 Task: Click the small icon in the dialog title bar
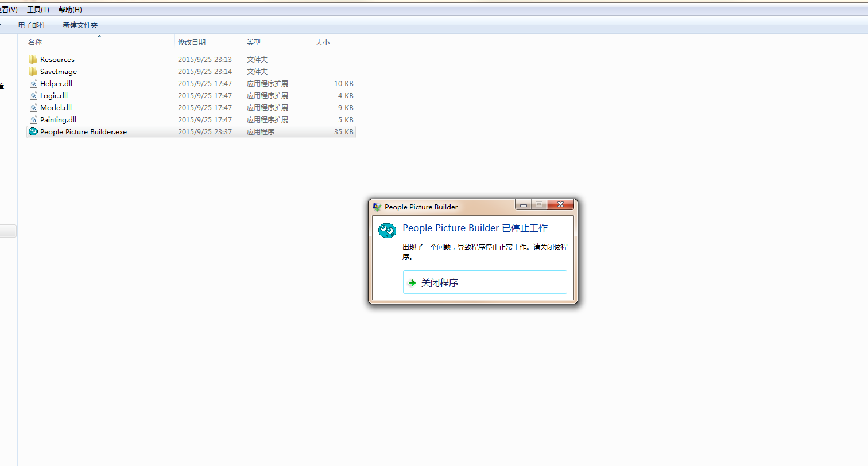pyautogui.click(x=377, y=207)
